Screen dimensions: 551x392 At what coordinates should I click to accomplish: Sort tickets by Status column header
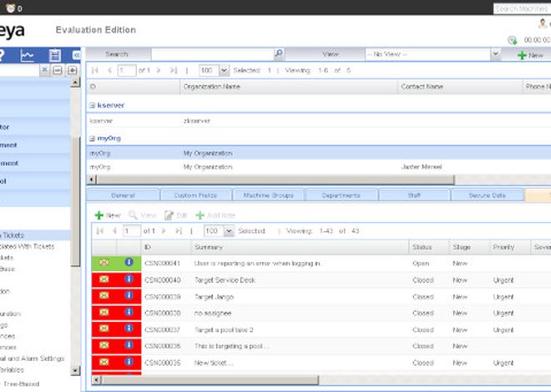tap(429, 247)
